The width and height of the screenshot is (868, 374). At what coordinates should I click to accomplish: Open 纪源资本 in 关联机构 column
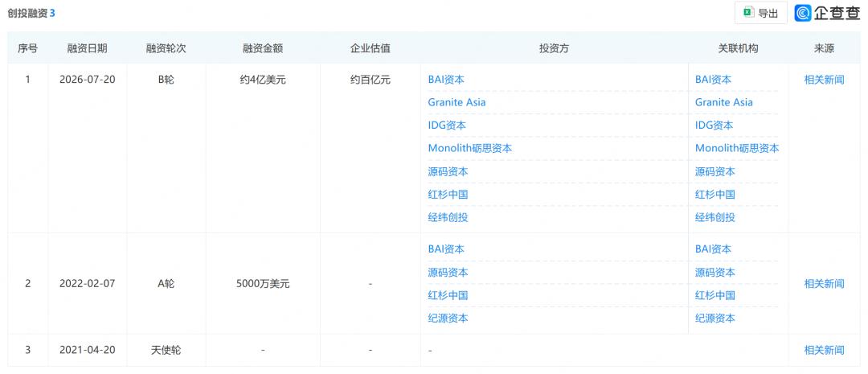[715, 319]
